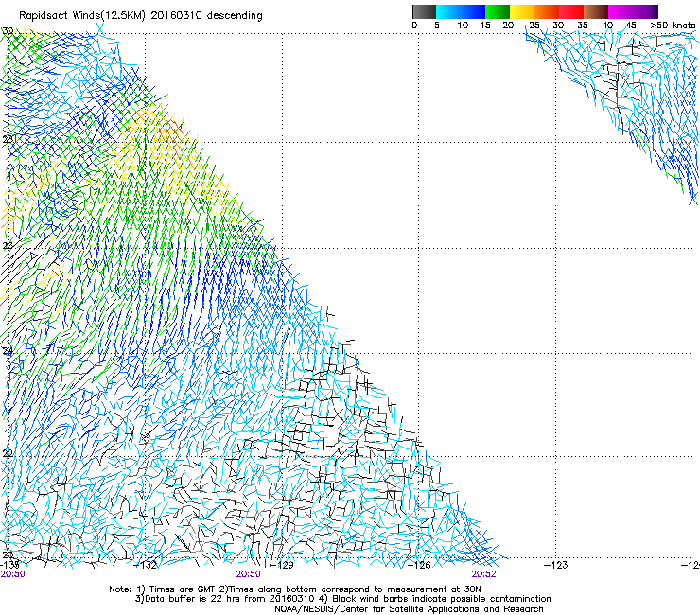Click the yellow 20-25 knots legend segment
Screen dimensions: 700x615
(x=522, y=11)
